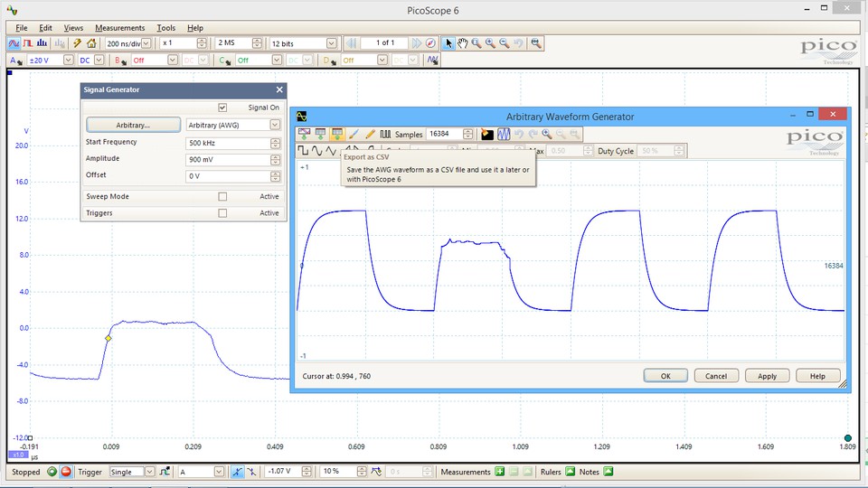Open the Tools menu
This screenshot has height=488, width=868.
165,28
